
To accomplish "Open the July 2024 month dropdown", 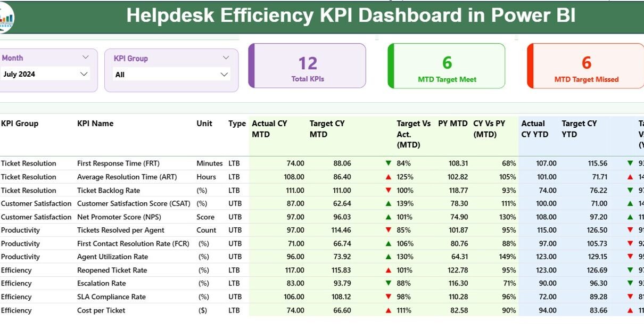I will (84, 74).
